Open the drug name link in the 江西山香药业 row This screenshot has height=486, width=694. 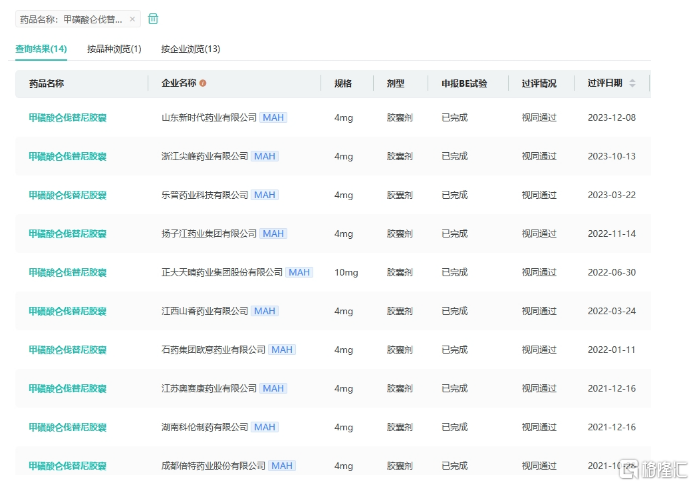68,311
